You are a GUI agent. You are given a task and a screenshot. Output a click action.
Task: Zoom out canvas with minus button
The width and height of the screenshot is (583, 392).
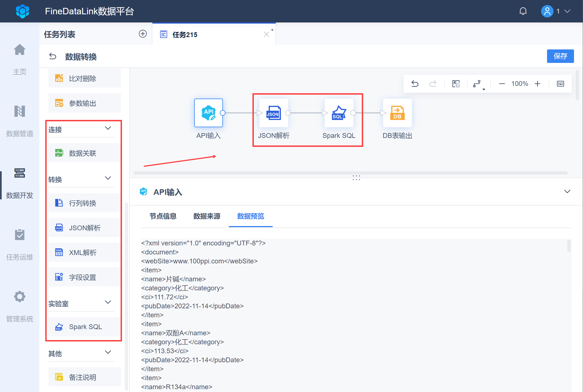[502, 84]
